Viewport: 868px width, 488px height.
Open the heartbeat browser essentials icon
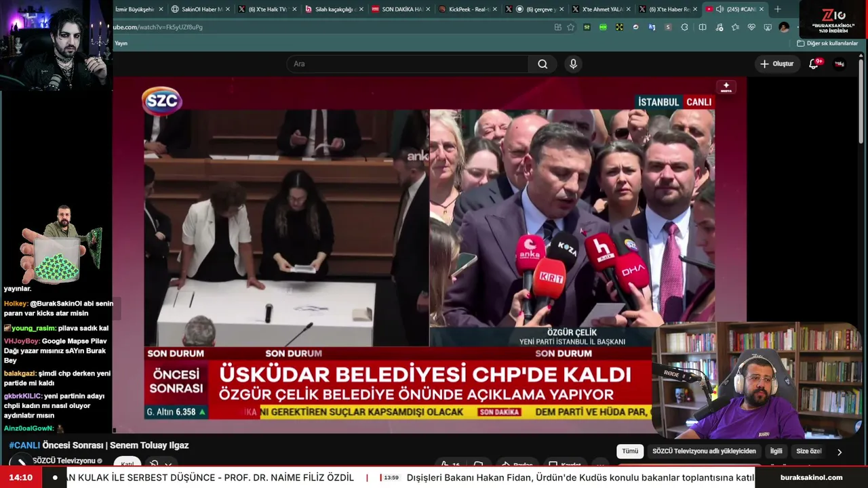[x=751, y=27]
